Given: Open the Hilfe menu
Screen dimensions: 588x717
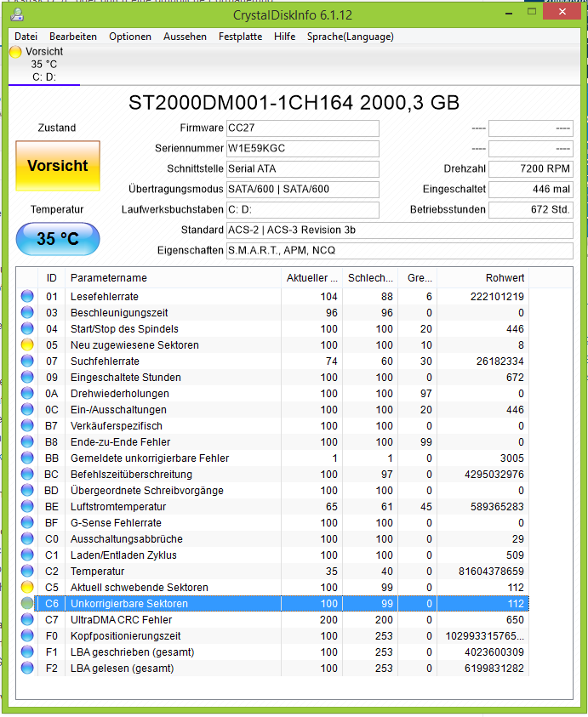Looking at the screenshot, I should (x=284, y=37).
